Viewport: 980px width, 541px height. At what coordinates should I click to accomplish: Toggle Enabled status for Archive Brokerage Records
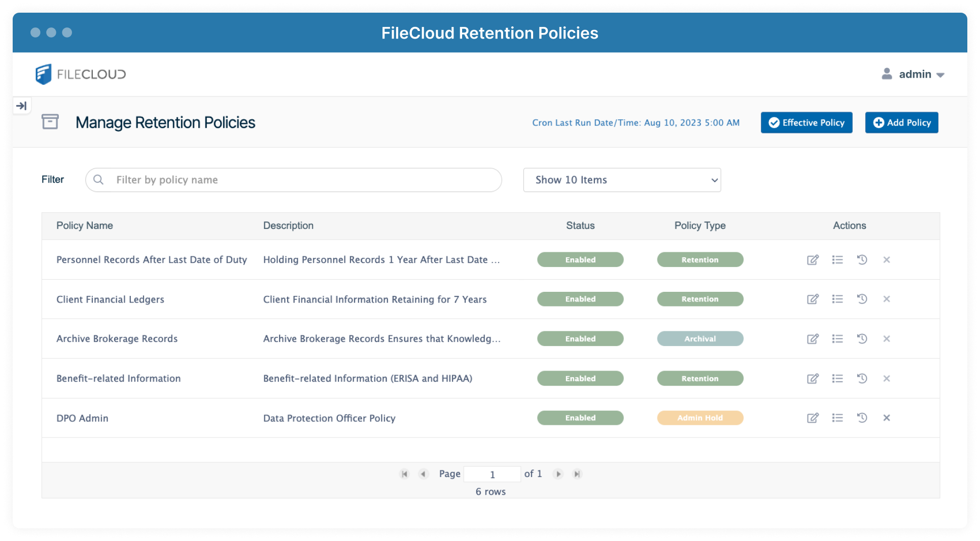click(580, 339)
